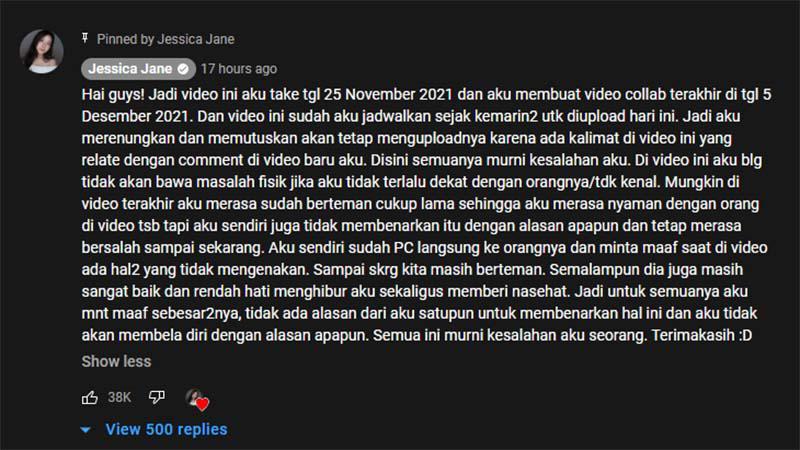Collapse the comment with Show less

(x=116, y=361)
